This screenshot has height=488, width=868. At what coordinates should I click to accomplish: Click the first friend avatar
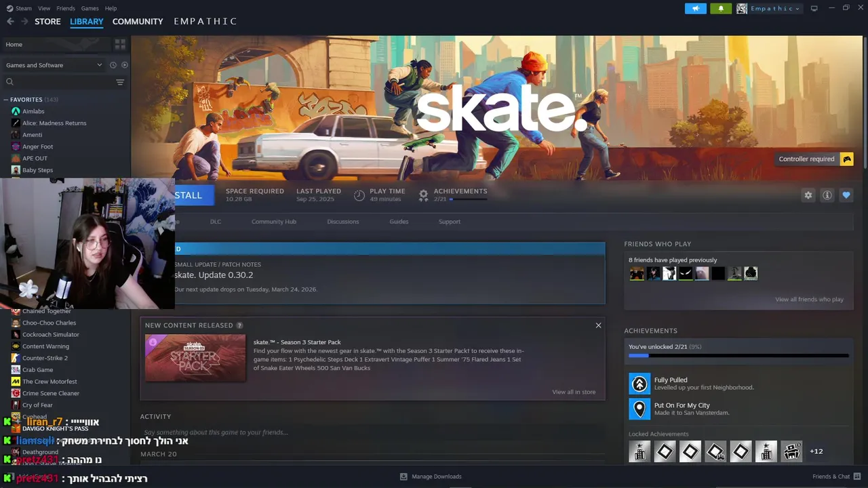[637, 274]
